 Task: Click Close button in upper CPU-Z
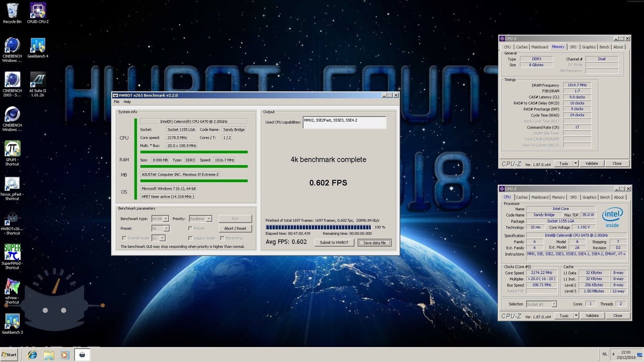click(x=617, y=164)
